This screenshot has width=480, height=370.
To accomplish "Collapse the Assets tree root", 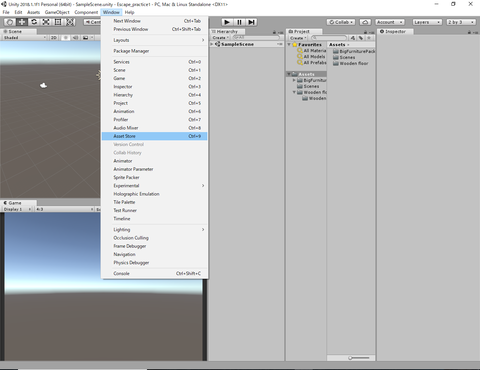I will coord(289,74).
